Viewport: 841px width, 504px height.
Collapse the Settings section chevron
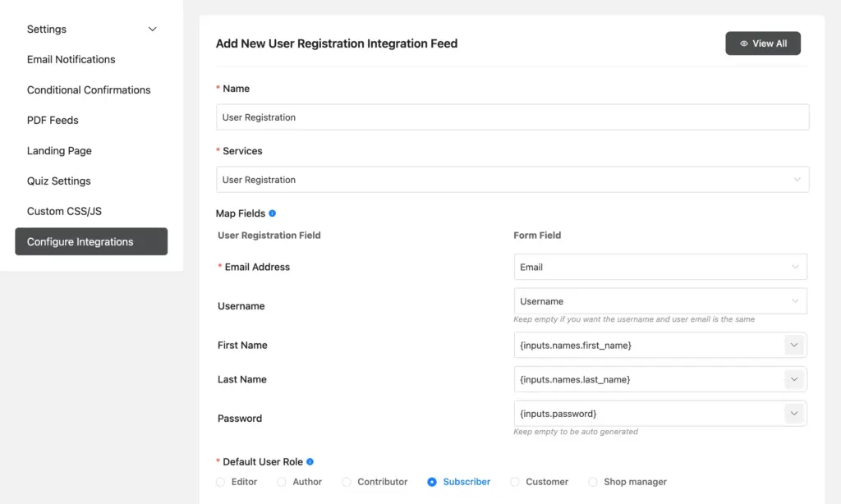click(x=152, y=29)
